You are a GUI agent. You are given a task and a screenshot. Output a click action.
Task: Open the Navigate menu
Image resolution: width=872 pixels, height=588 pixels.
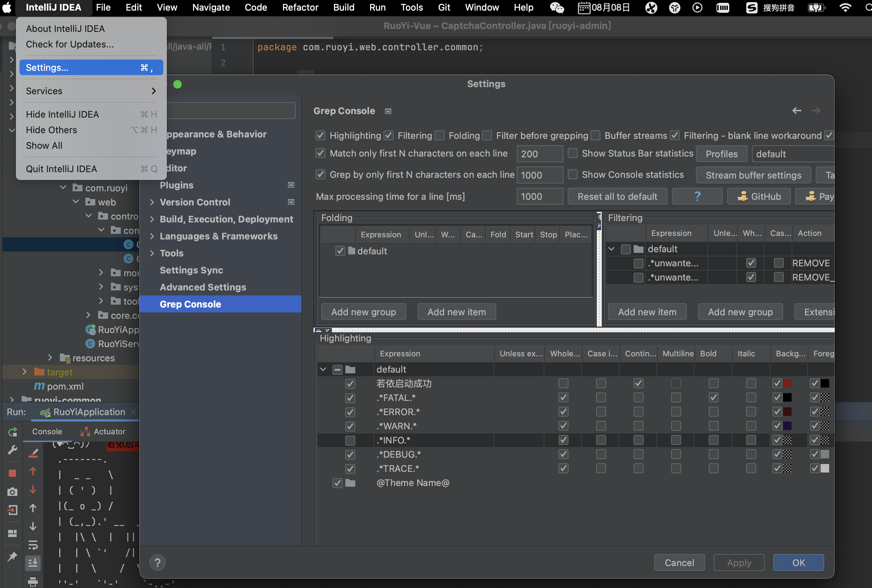pyautogui.click(x=211, y=7)
